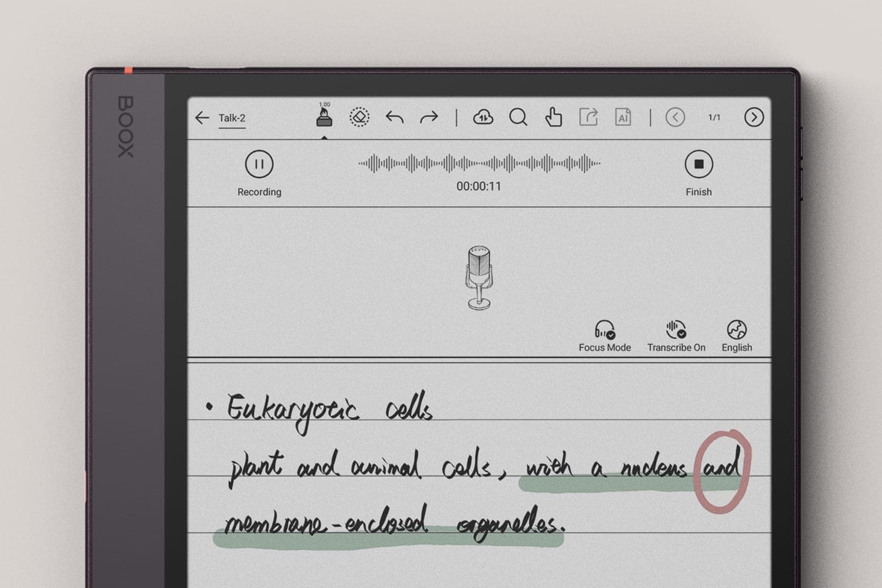The width and height of the screenshot is (882, 588).
Task: Open the Talk-2 note title
Action: (232, 118)
